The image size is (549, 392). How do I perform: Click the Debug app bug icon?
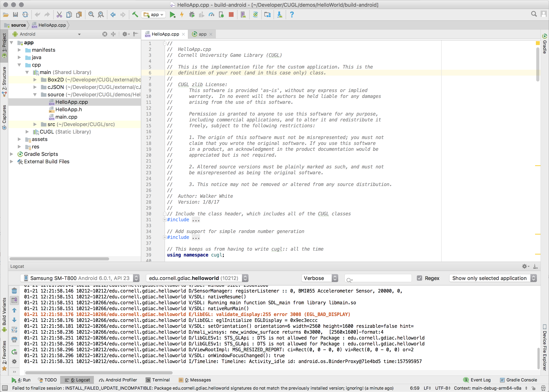click(x=192, y=15)
